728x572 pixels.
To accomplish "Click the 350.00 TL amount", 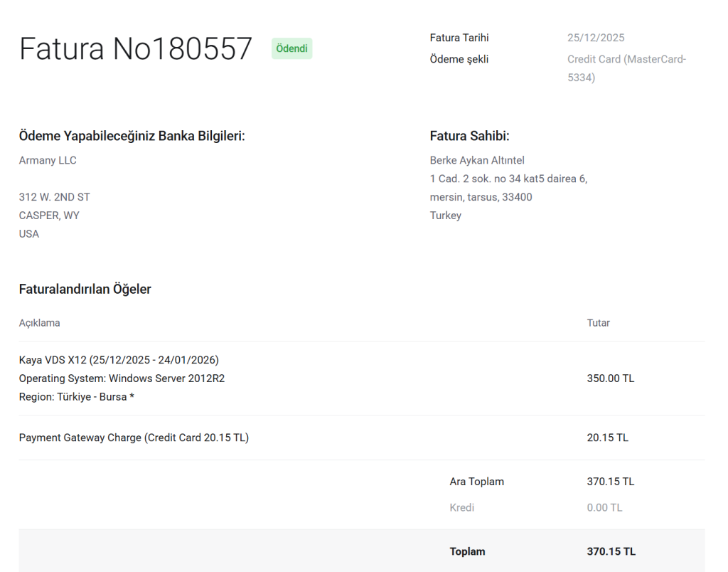I will pos(610,378).
